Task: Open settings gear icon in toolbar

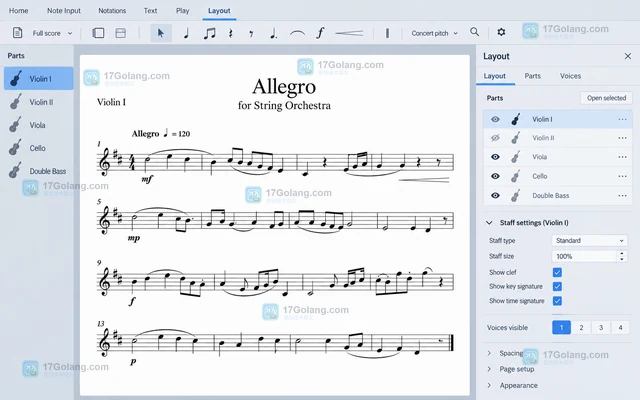Action: click(x=501, y=32)
